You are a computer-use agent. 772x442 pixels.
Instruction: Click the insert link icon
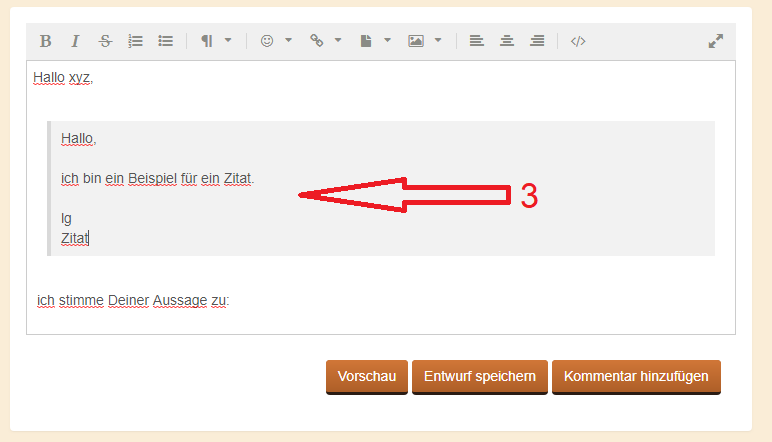[317, 41]
